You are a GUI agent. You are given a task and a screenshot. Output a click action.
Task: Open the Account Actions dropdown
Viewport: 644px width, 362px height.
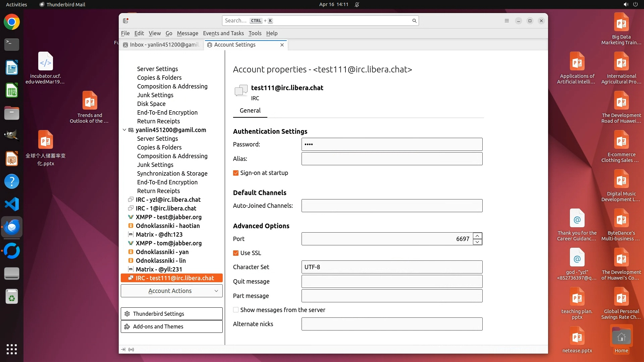(171, 291)
